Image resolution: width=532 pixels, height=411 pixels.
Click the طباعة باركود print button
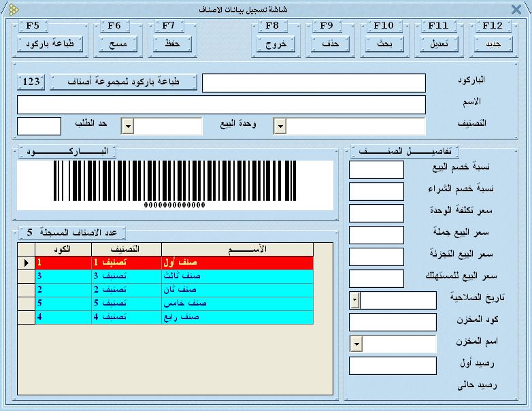click(x=49, y=44)
